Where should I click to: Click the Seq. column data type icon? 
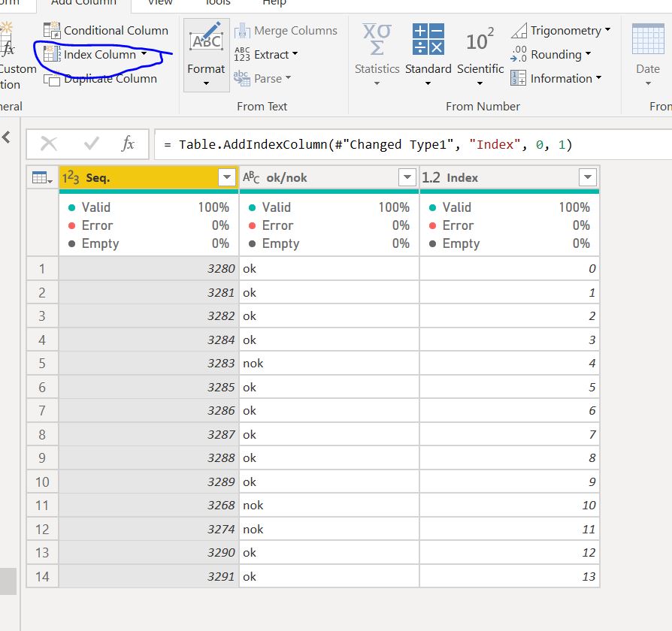(71, 177)
